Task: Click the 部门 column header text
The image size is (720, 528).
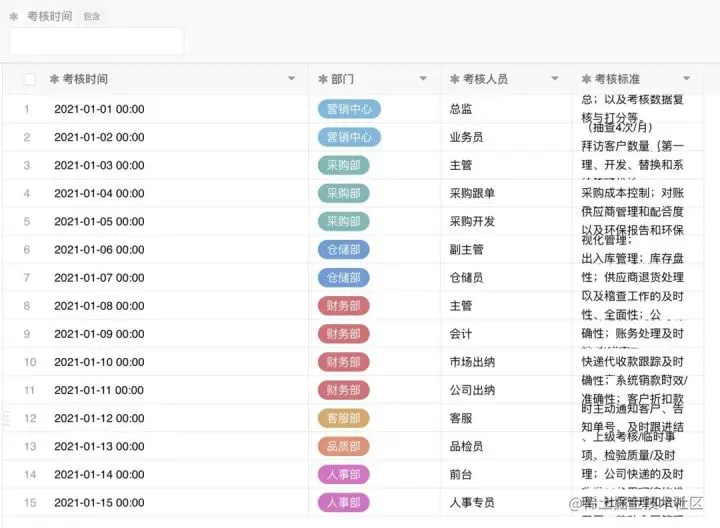Action: click(x=343, y=79)
